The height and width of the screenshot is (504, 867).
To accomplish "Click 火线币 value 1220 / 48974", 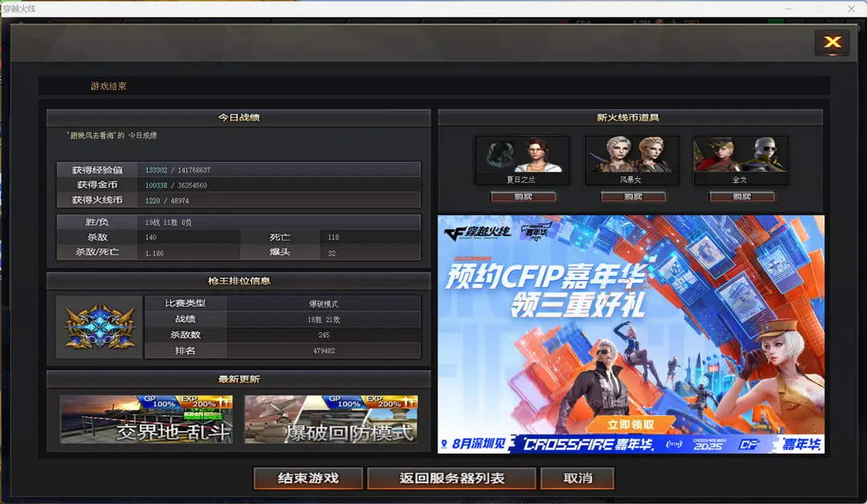I will click(167, 201).
